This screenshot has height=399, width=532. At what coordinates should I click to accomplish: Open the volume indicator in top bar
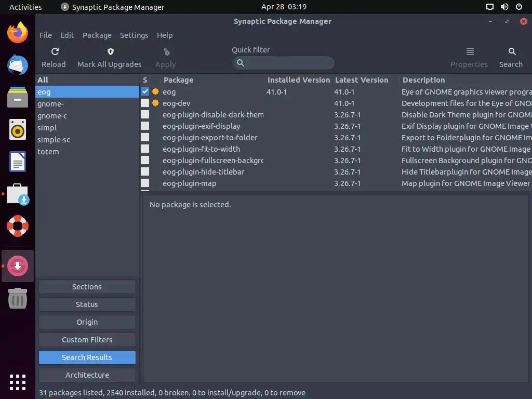click(x=504, y=7)
